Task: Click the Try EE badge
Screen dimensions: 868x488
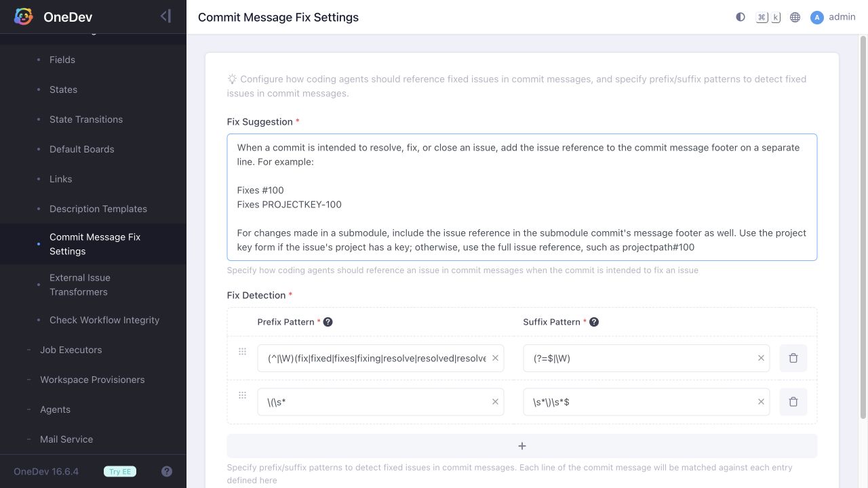Action: (120, 472)
